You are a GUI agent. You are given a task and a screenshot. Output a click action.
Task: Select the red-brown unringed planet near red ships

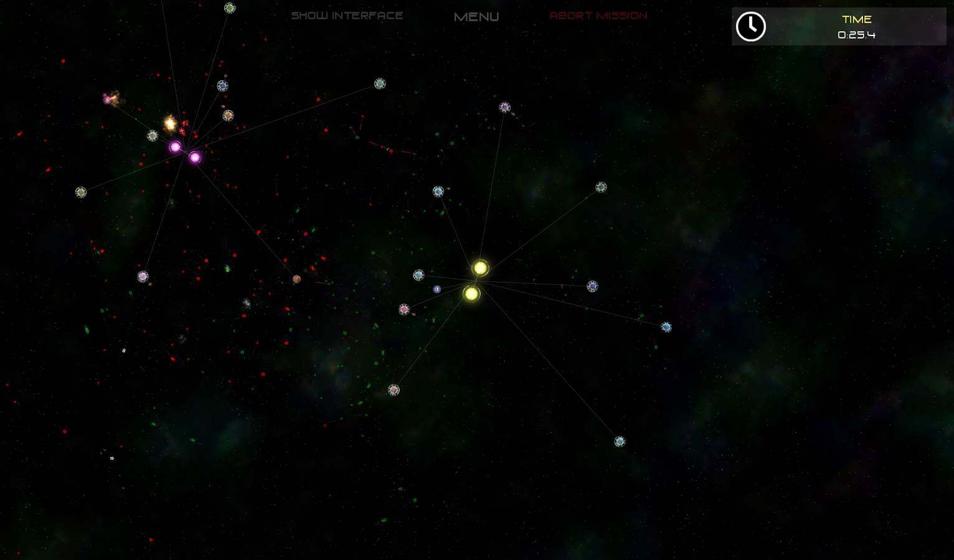coord(297,279)
